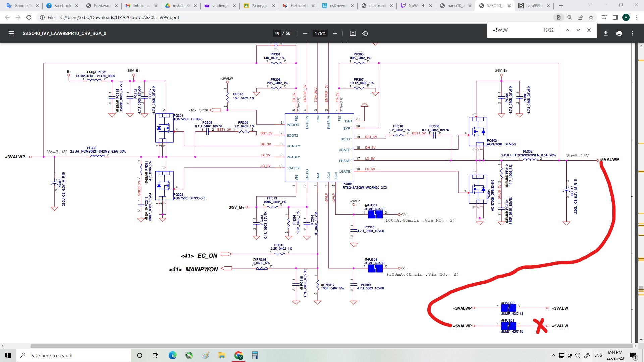
Task: Open the PDF sidebar menu icon
Action: pyautogui.click(x=11, y=33)
